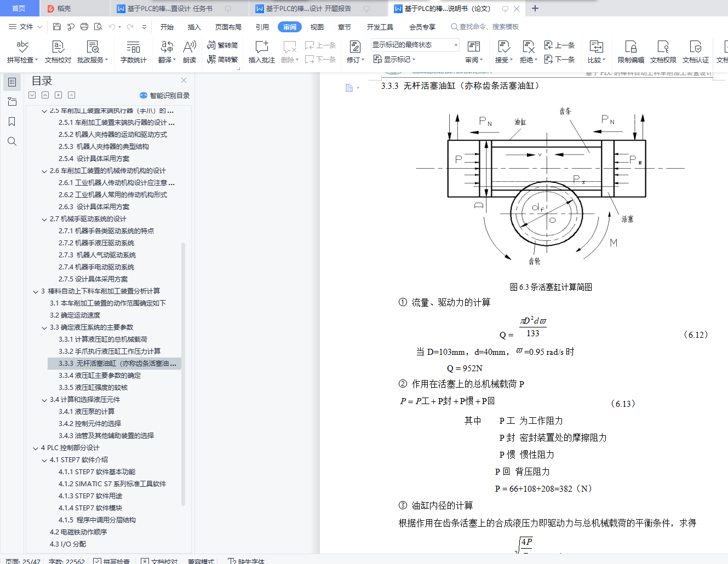Open print preview in quick access toolbar
The height and width of the screenshot is (564, 728).
pyautogui.click(x=98, y=26)
